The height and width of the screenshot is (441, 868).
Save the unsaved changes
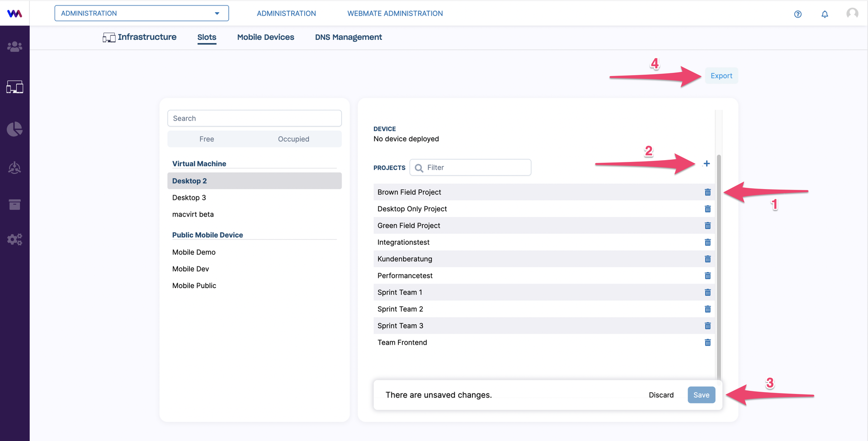pos(701,395)
